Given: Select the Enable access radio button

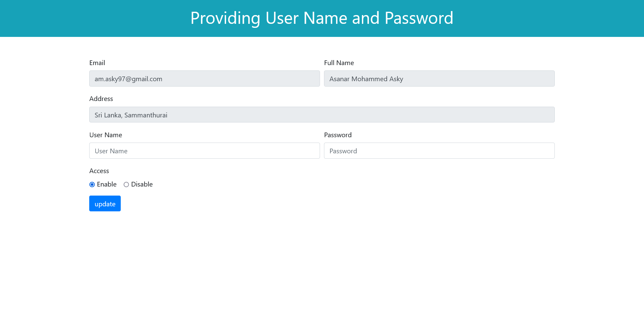Looking at the screenshot, I should (92, 185).
